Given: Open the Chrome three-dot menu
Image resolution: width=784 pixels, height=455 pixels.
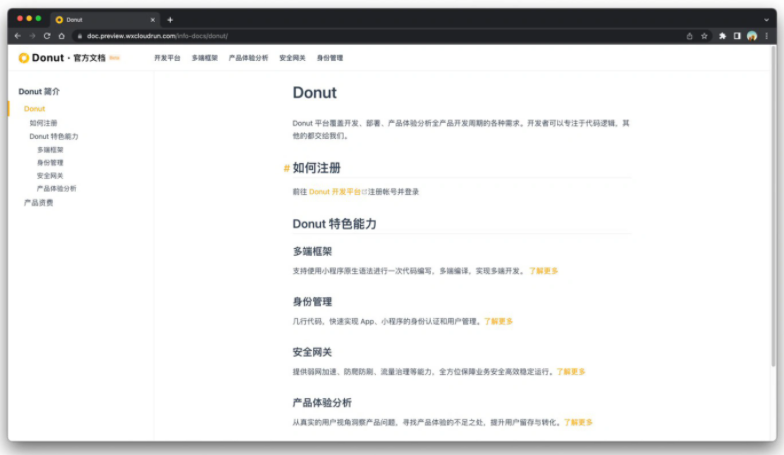Looking at the screenshot, I should tap(766, 36).
